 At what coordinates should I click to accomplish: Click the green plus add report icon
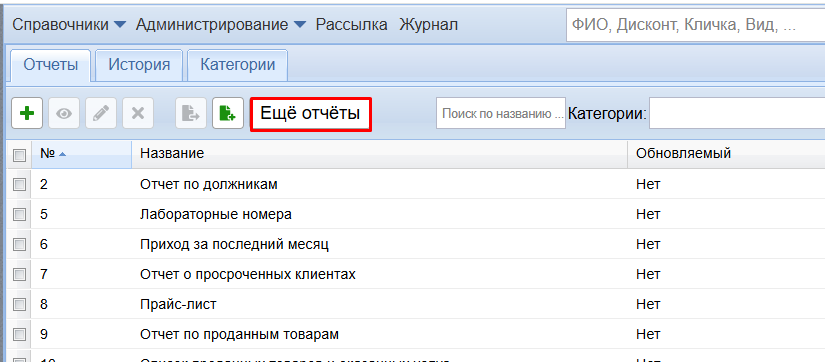[27, 113]
